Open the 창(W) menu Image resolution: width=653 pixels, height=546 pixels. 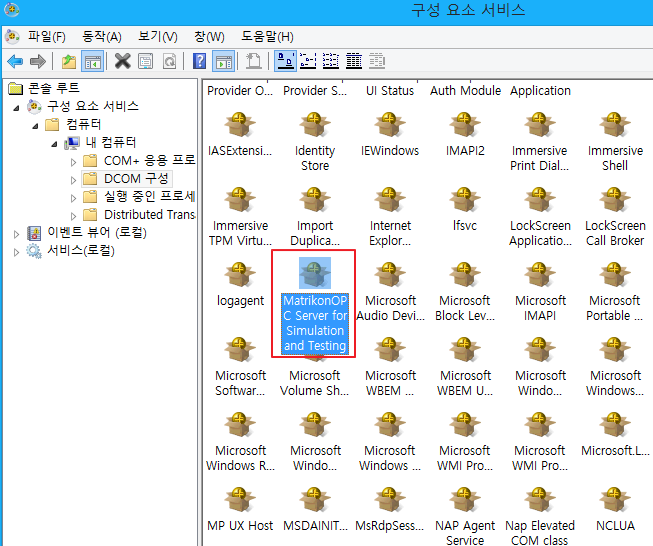pos(209,37)
